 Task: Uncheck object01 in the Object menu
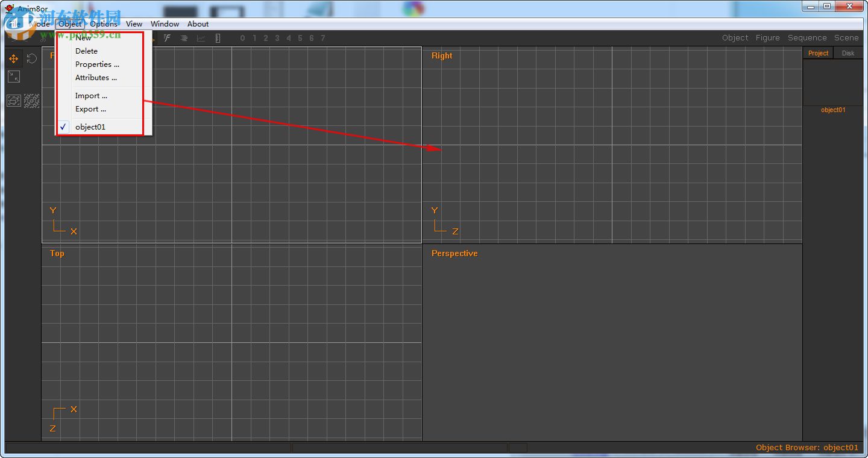(x=90, y=127)
